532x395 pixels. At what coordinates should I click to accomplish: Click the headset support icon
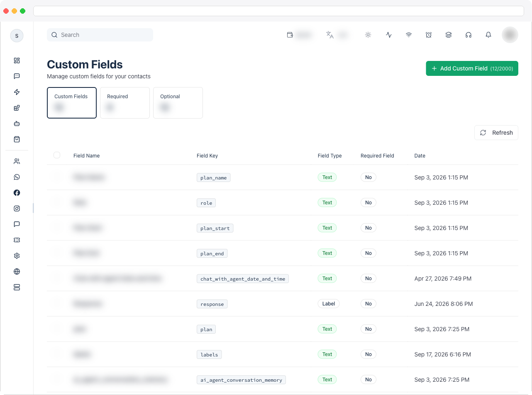(469, 35)
